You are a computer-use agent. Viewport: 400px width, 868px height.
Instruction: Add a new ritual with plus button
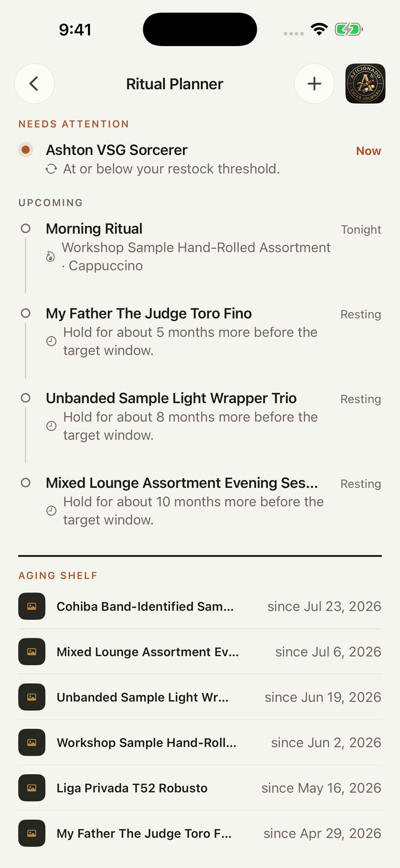314,84
